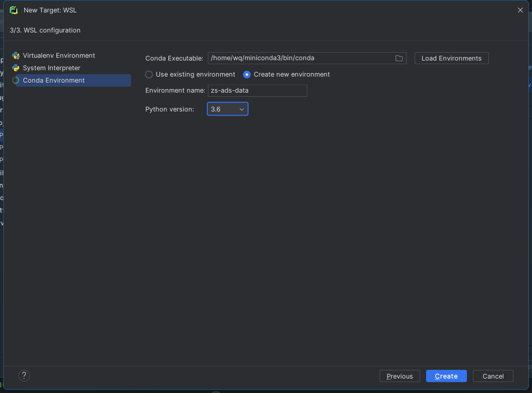Screen dimensions: 532x393
Task: Click the System Interpreter icon
Action: pyautogui.click(x=16, y=68)
